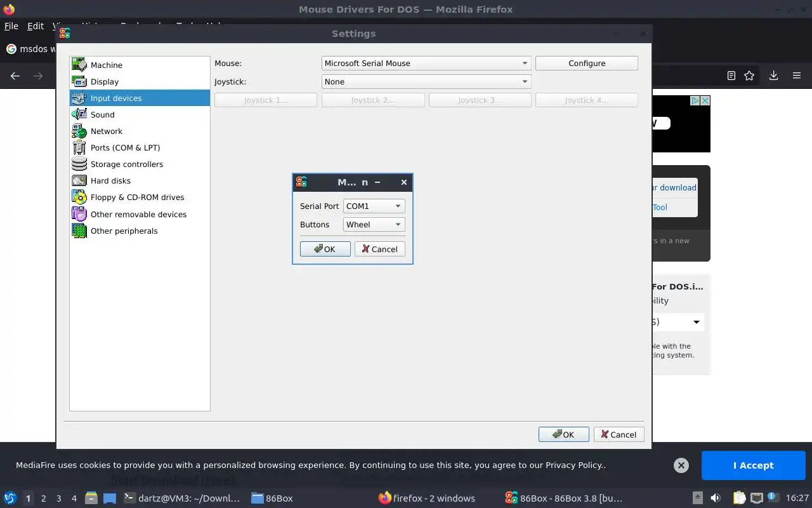Click Configure button next to Mouse

(587, 63)
